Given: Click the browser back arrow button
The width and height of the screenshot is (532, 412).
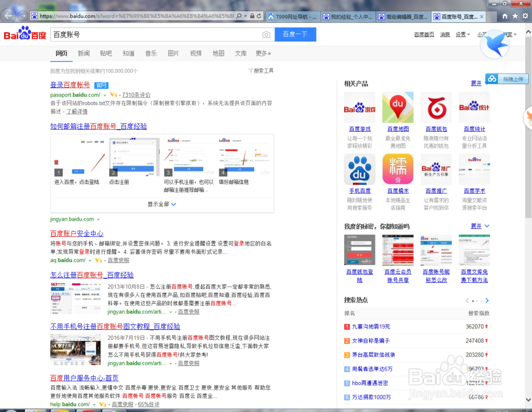Looking at the screenshot, I should click(x=8, y=15).
